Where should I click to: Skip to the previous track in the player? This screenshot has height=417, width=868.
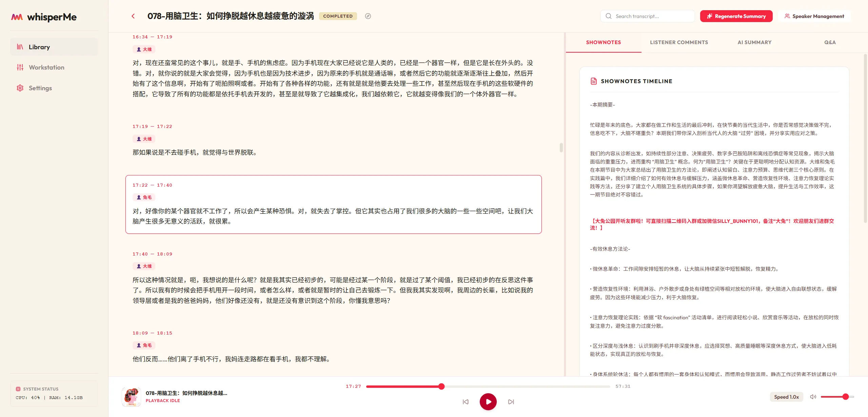pos(466,402)
